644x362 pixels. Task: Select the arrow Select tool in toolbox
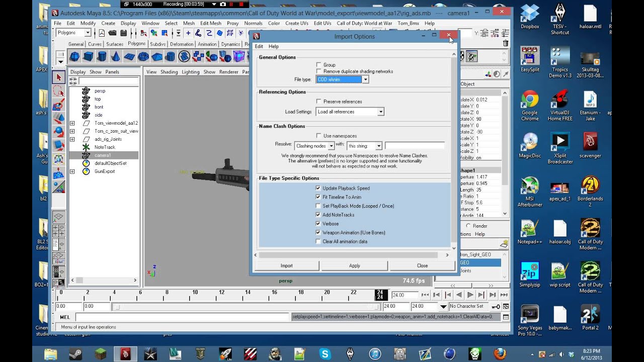[x=59, y=77]
